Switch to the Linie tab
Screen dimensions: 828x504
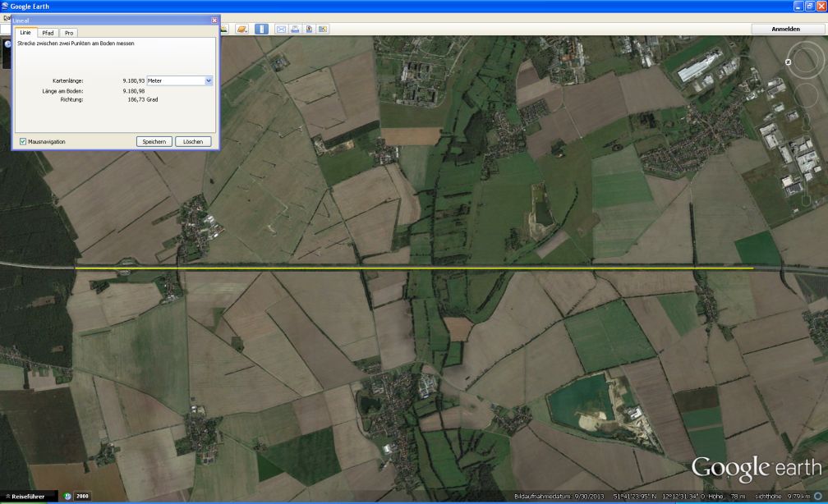(x=25, y=33)
